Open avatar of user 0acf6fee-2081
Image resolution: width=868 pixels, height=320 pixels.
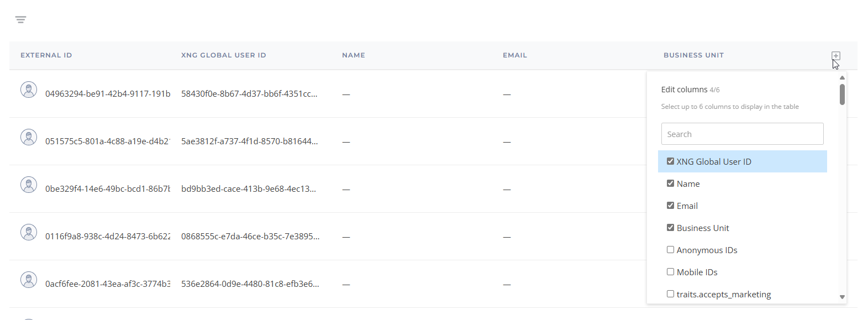click(29, 280)
